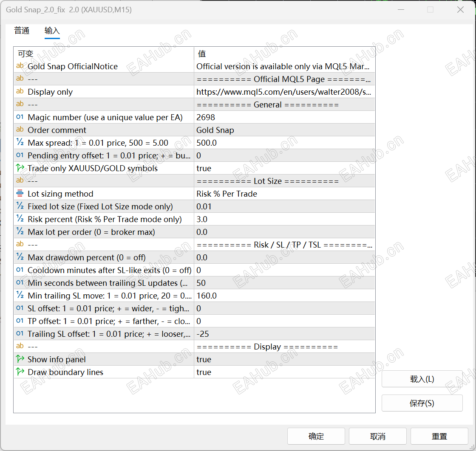Click the boolean arrow icon beside Trade only XAUUSD/GOLD
Viewport: 476px width, 451px height.
pyautogui.click(x=20, y=168)
